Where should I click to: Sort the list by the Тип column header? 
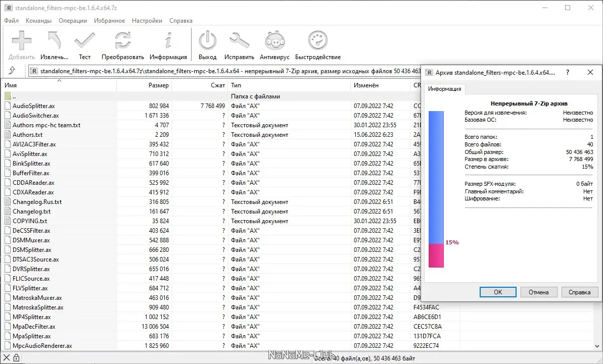click(x=289, y=85)
